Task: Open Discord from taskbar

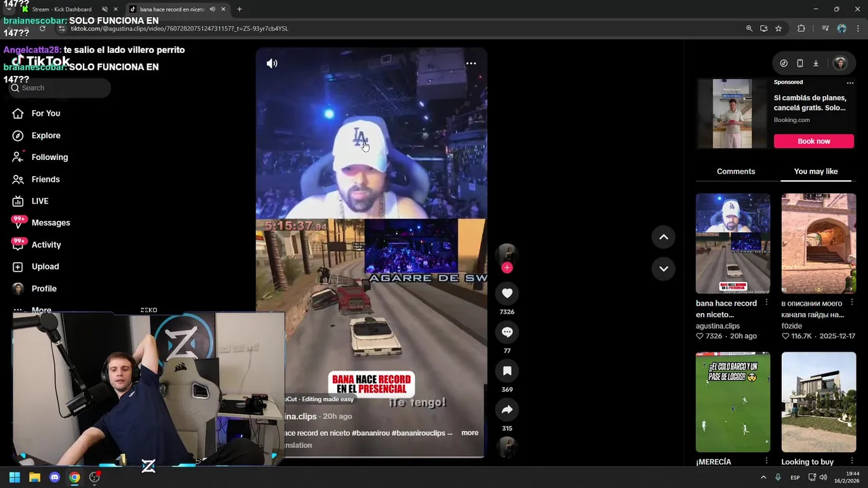Action: click(55, 477)
